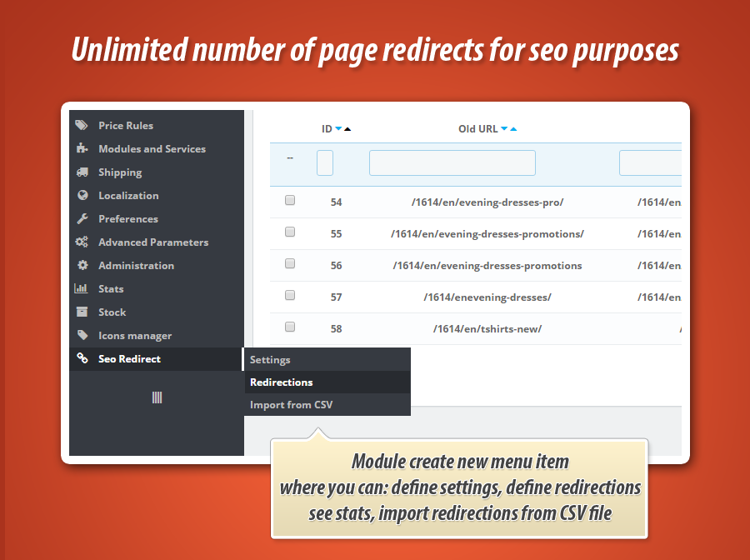The height and width of the screenshot is (560, 750).
Task: Check the checkbox for row ID 54
Action: point(290,201)
